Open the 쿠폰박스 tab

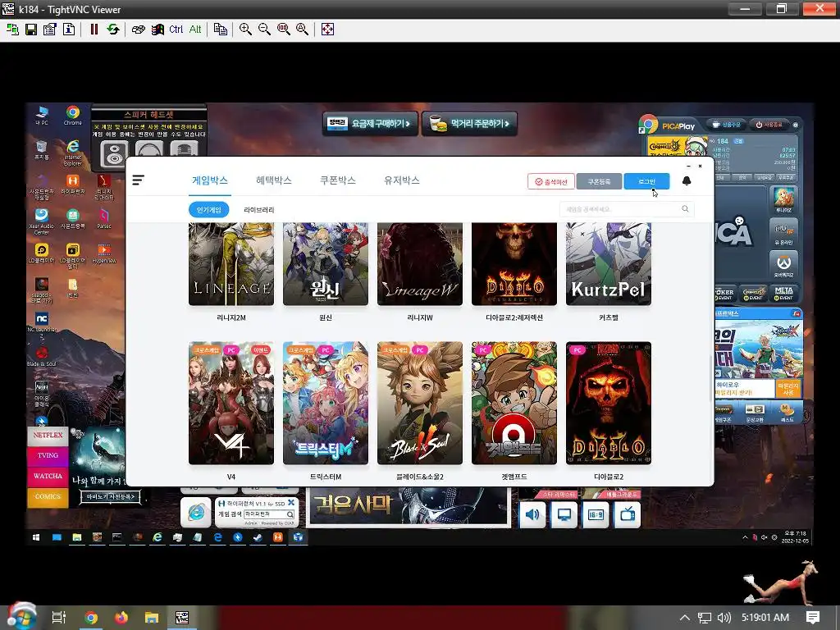tap(337, 180)
